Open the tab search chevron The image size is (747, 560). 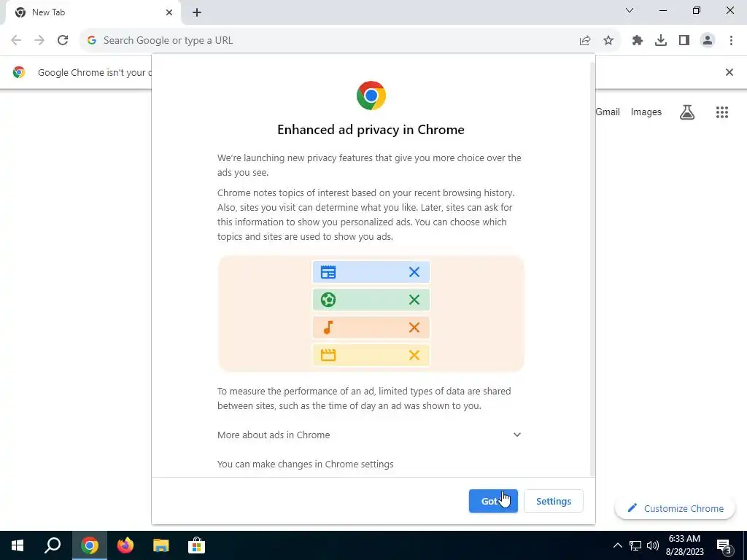pyautogui.click(x=630, y=10)
